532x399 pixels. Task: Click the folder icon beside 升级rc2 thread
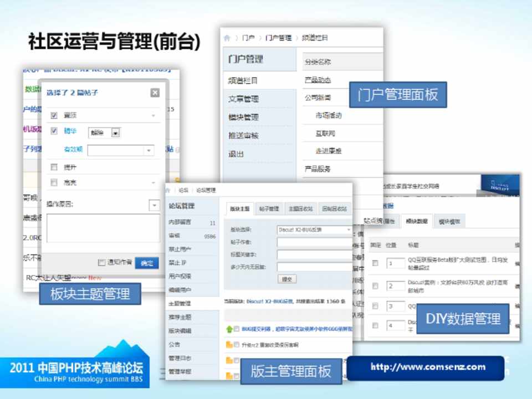point(228,345)
